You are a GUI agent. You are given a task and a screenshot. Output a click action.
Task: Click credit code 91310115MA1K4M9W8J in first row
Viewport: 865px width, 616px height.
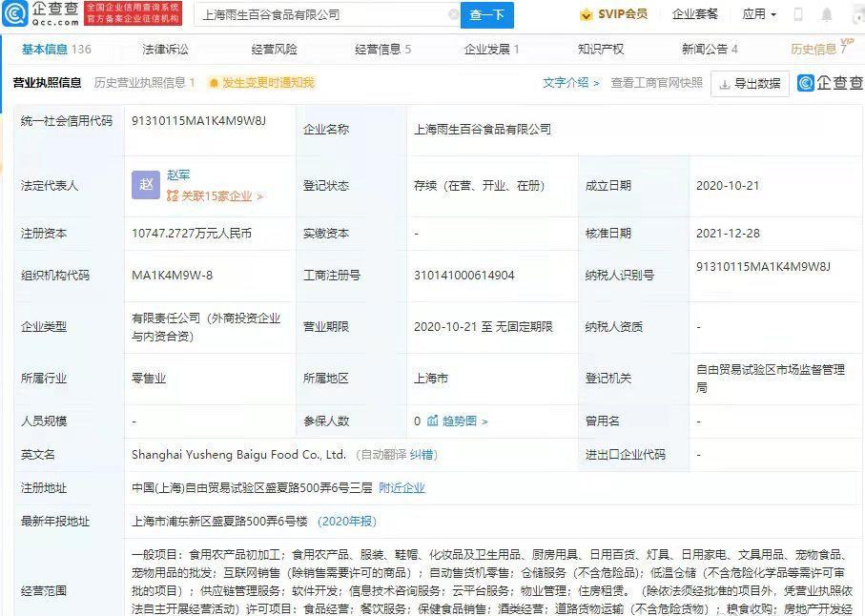pyautogui.click(x=198, y=121)
